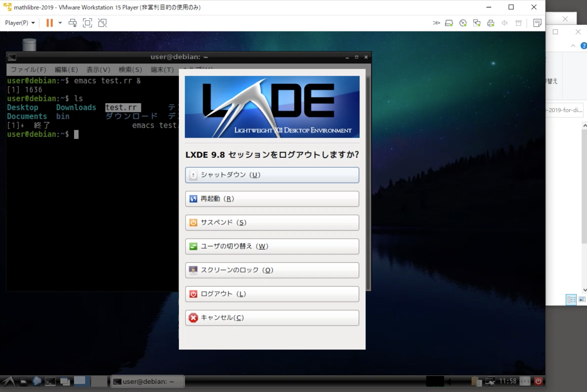
Task: Click the terminal icon in terminal title bar
Action: pos(12,57)
